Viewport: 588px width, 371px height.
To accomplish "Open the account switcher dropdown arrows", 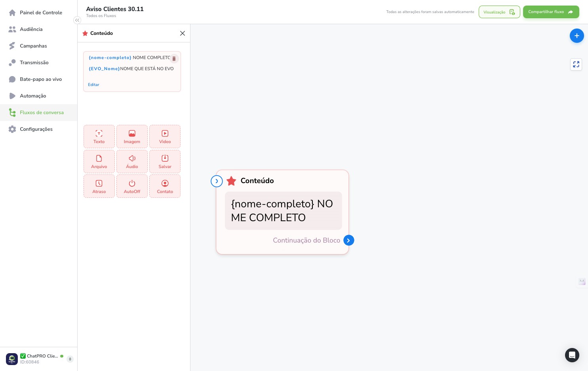I will click(x=70, y=359).
